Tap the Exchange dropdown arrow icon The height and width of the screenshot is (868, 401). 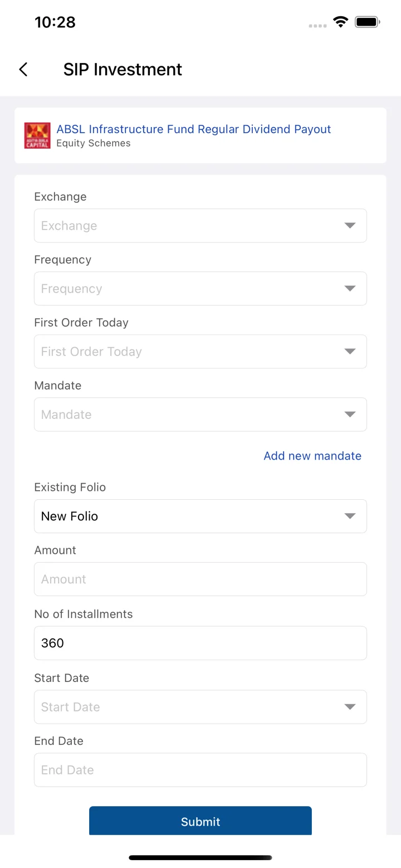350,226
